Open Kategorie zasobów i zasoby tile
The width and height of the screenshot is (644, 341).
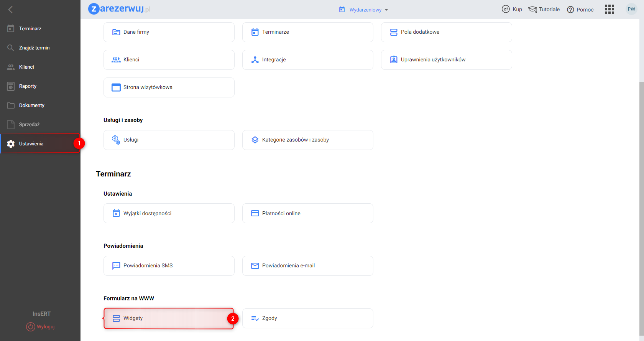[x=307, y=140]
